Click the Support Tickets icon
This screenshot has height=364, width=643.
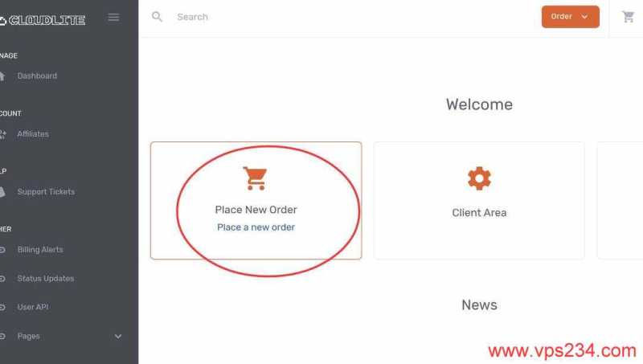point(2,192)
